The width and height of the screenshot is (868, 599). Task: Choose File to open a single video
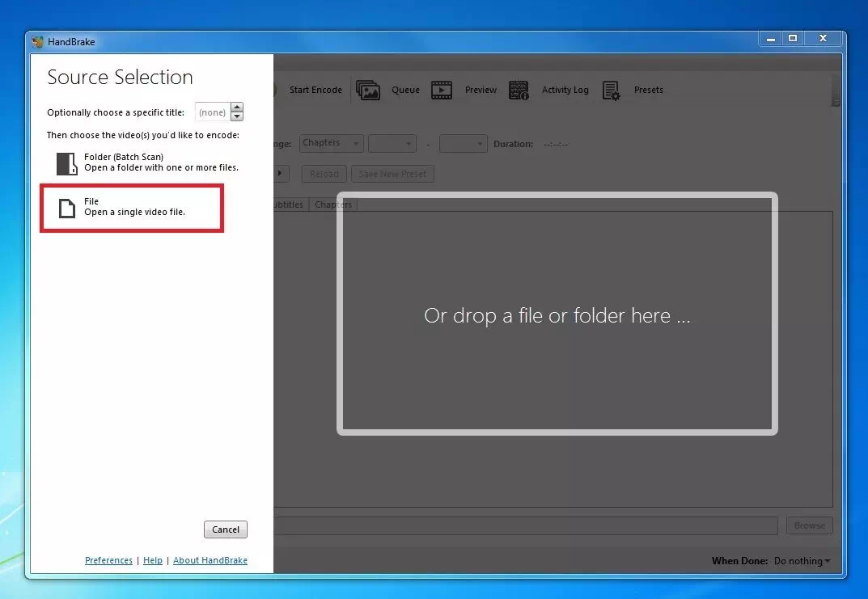tap(132, 208)
